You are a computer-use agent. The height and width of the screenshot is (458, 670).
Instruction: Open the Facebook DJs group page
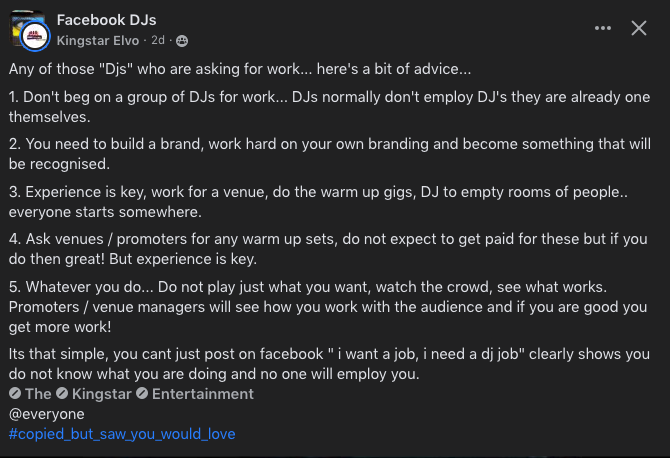pos(107,20)
